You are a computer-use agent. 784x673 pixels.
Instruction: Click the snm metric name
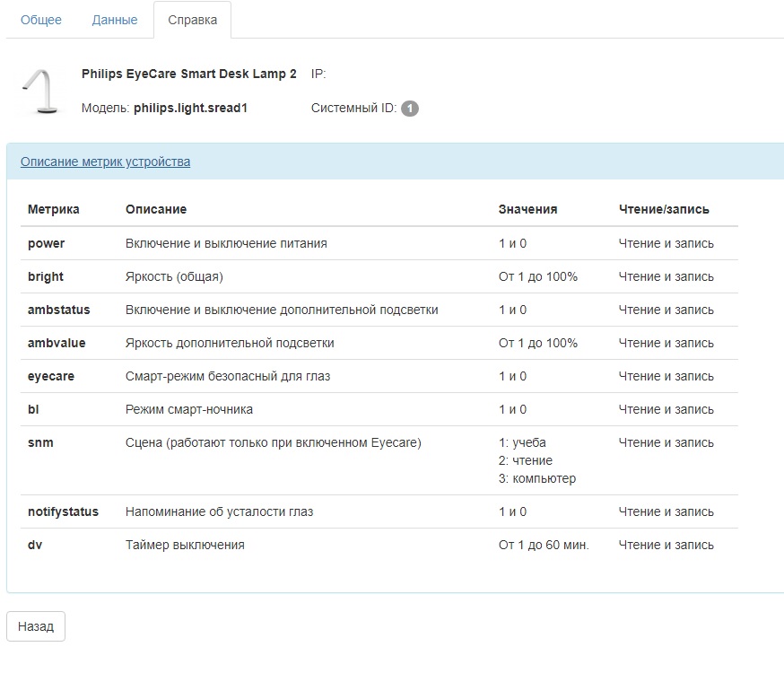click(40, 442)
